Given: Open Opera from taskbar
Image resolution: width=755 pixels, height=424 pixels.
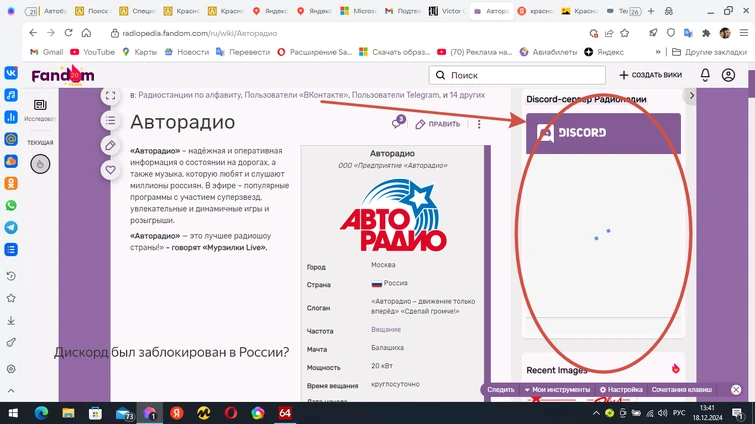Looking at the screenshot, I should pos(231,413).
